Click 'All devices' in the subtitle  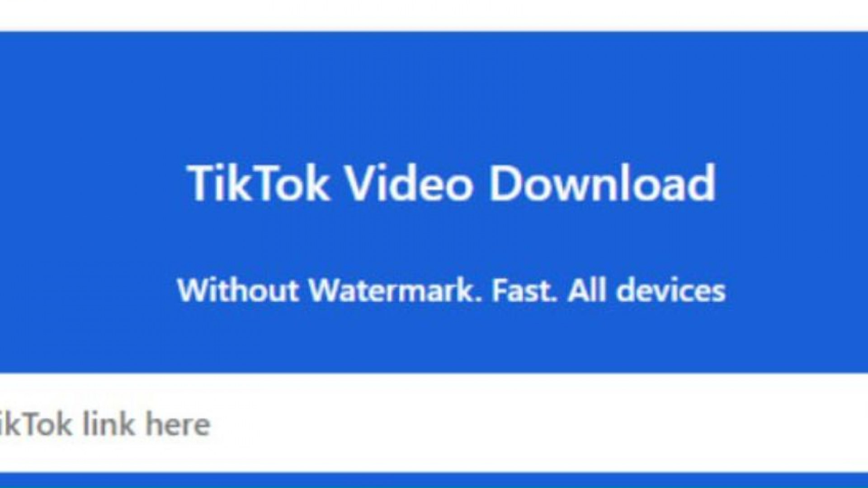[x=647, y=290]
